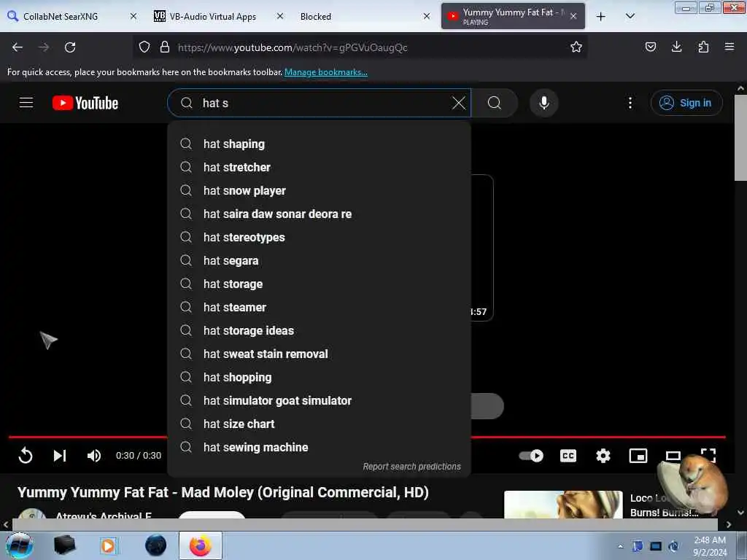Open tracking protection shield icon

pos(144,47)
